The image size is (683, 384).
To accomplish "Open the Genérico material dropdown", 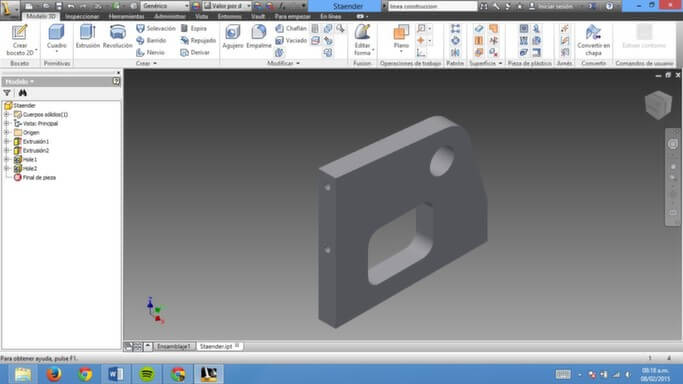I will click(x=165, y=6).
